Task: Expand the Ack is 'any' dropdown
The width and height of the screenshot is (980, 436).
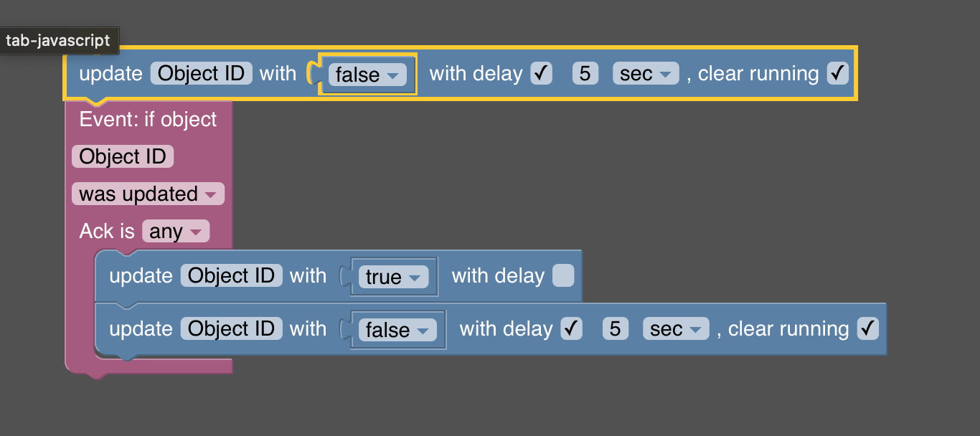Action: [175, 231]
